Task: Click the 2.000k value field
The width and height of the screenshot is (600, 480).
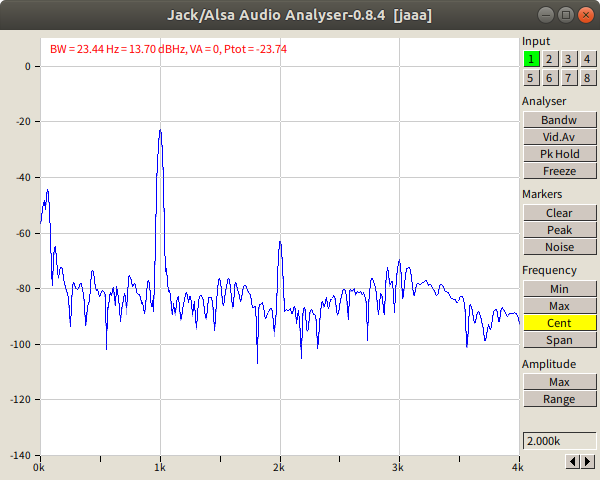Action: tap(559, 441)
